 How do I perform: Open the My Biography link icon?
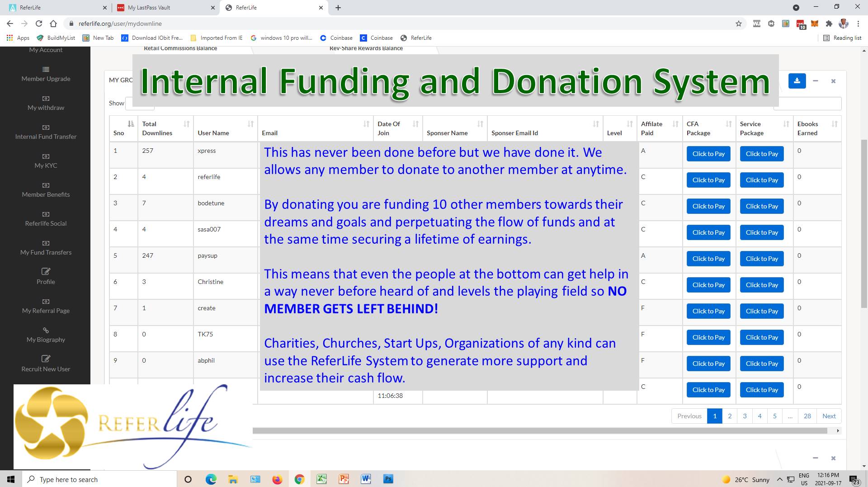coord(46,330)
